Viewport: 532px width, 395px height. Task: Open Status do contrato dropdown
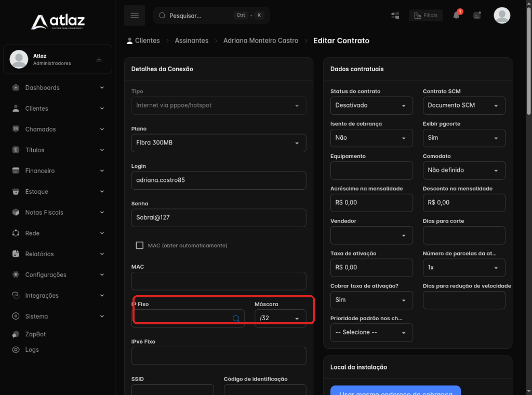pyautogui.click(x=371, y=105)
